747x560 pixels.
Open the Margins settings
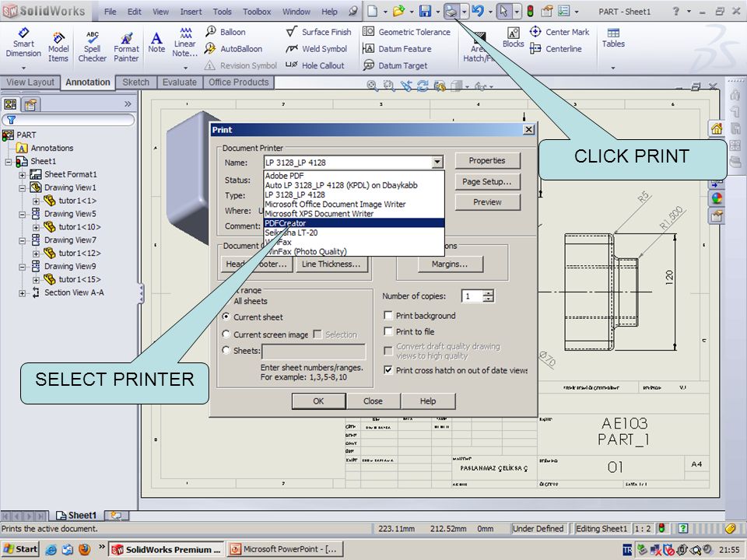tap(451, 264)
